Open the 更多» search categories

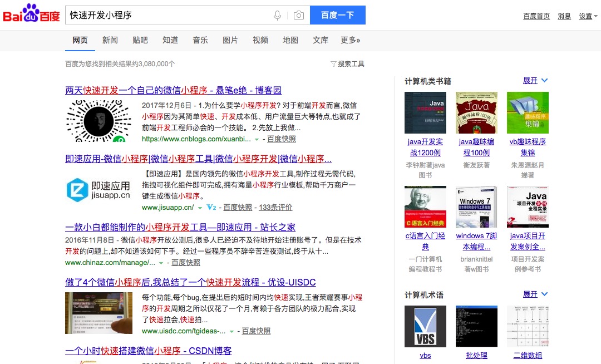351,40
